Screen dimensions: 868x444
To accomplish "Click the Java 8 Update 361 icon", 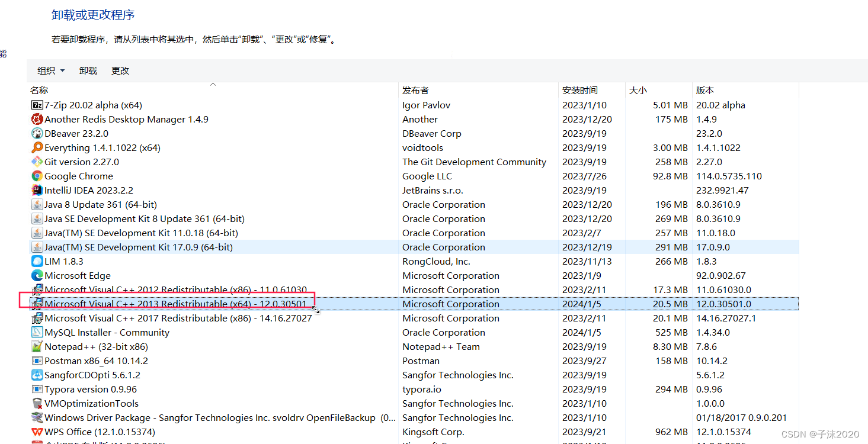I will [37, 204].
